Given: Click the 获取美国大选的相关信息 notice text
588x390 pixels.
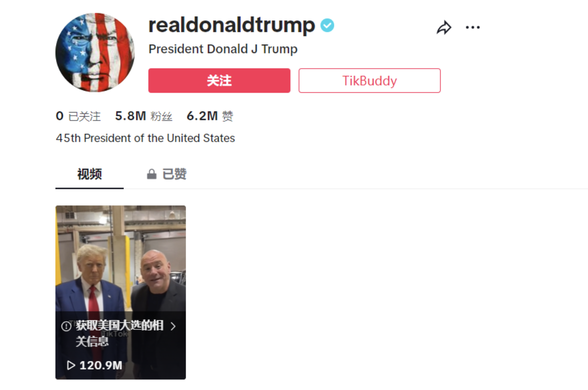Looking at the screenshot, I should 119,333.
